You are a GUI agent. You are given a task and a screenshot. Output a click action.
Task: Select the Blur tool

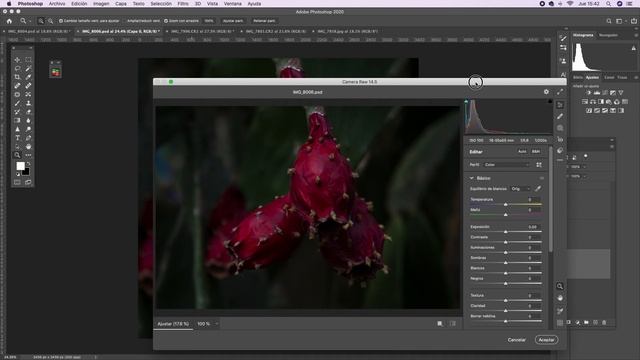[x=28, y=120]
